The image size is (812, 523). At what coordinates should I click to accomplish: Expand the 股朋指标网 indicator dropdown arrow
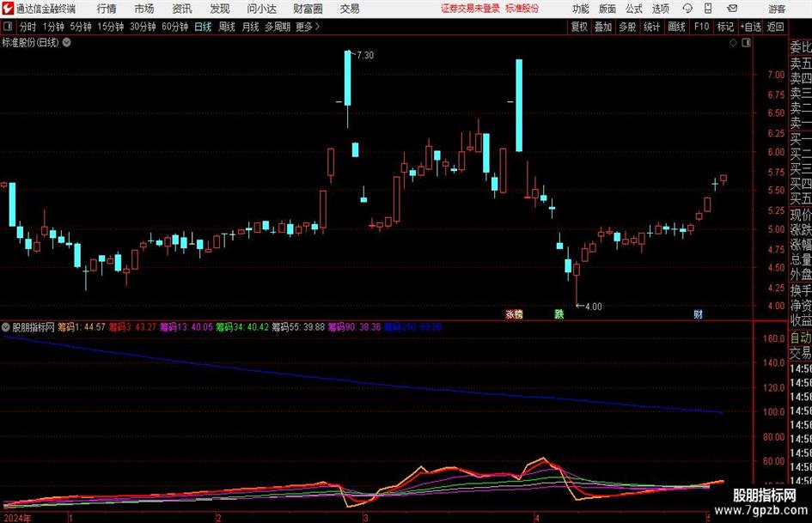click(6, 326)
